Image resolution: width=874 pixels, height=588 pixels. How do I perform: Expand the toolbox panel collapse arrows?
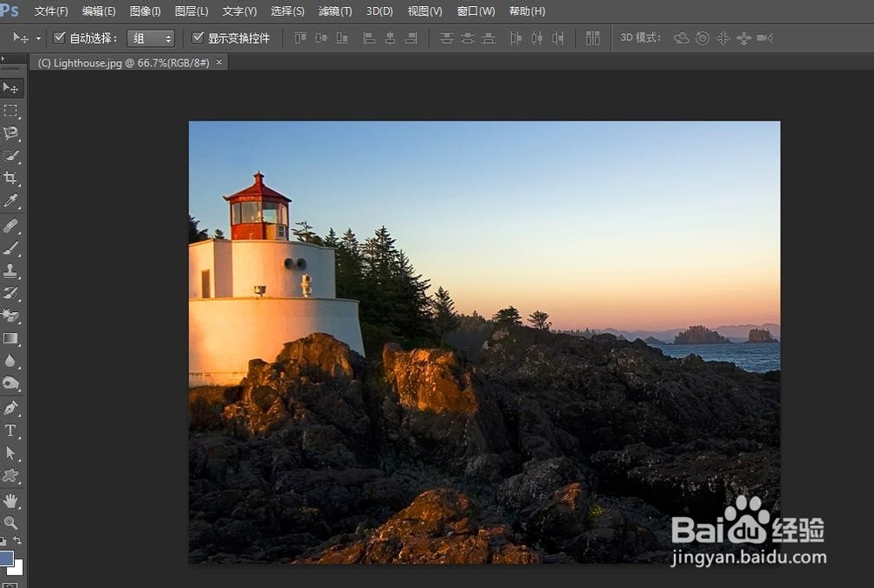pyautogui.click(x=3, y=58)
